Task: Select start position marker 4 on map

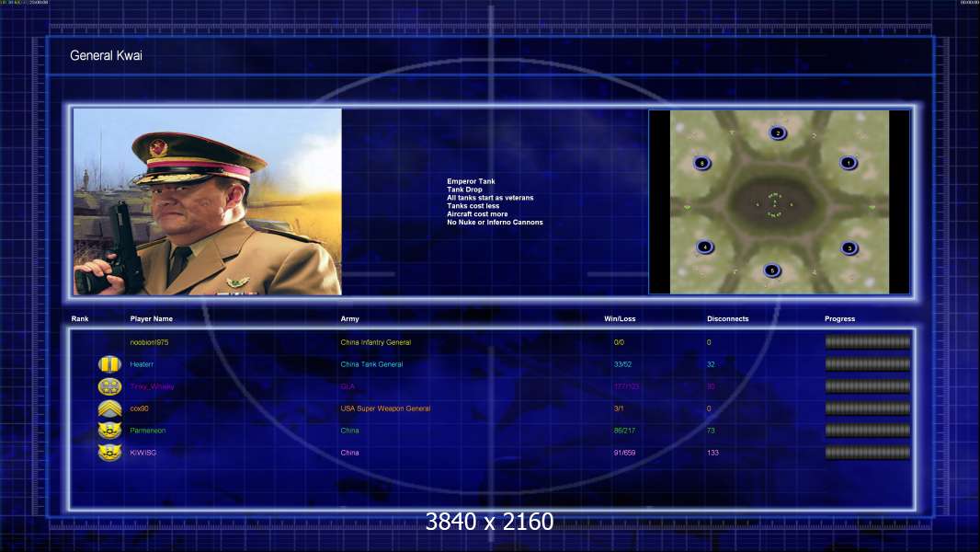Action: tap(705, 247)
